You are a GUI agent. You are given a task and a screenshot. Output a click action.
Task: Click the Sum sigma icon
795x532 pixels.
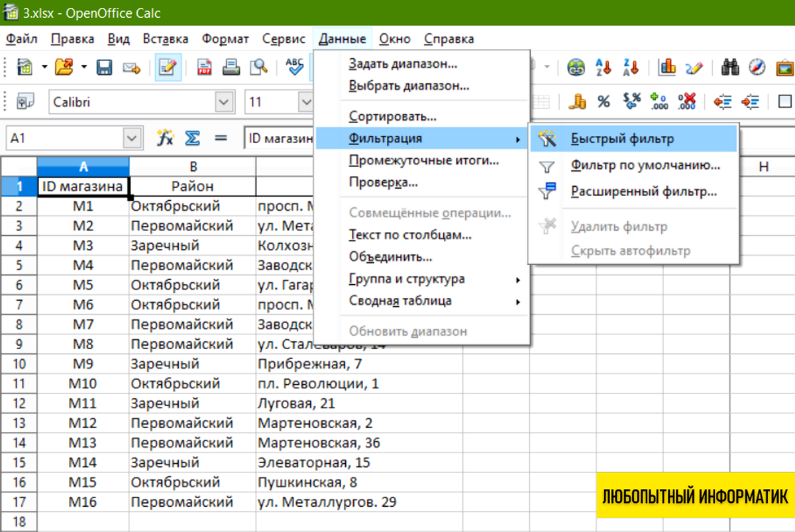tap(193, 138)
